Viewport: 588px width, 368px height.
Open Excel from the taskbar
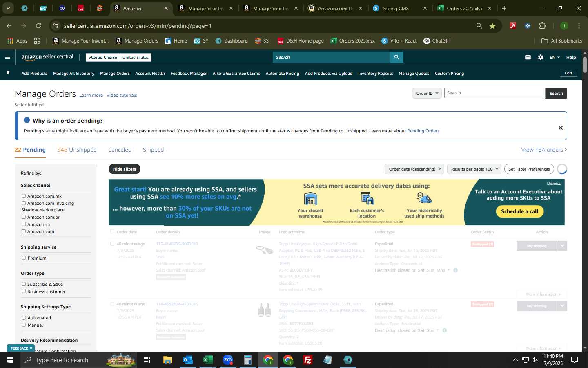(207, 360)
